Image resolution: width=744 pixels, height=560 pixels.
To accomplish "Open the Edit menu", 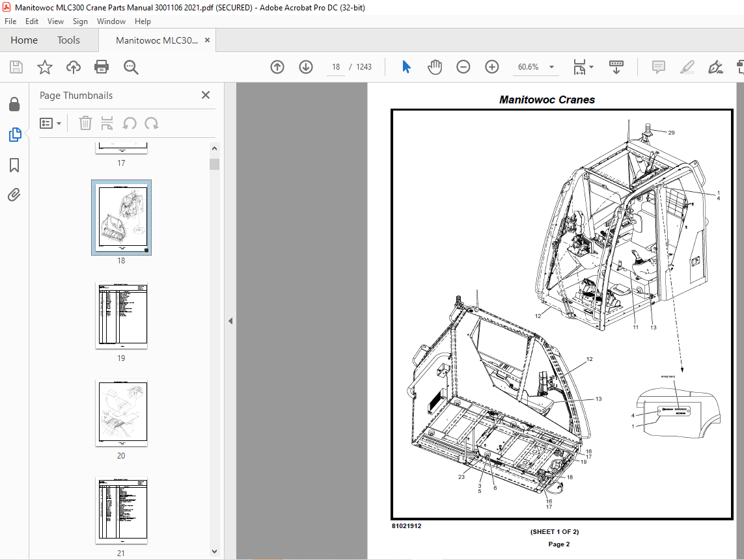I will coord(32,21).
